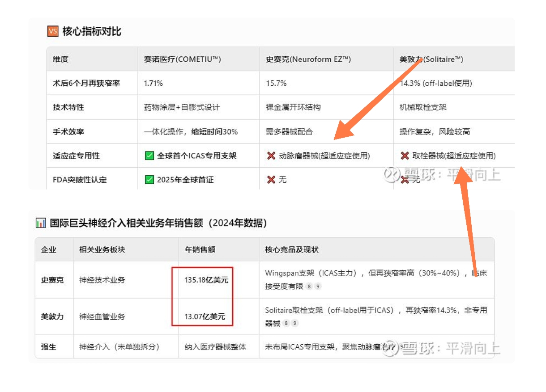Select 强生 in the sales table
This screenshot has height=392, width=546.
(49, 346)
